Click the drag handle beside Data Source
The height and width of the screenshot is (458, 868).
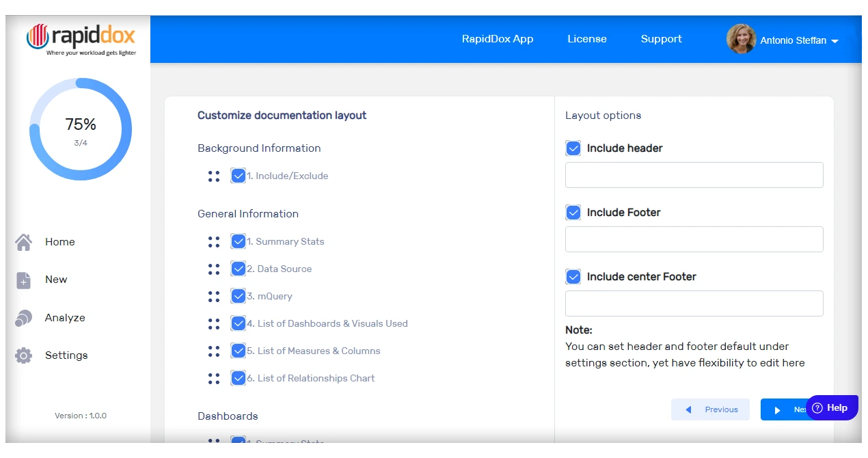click(214, 269)
